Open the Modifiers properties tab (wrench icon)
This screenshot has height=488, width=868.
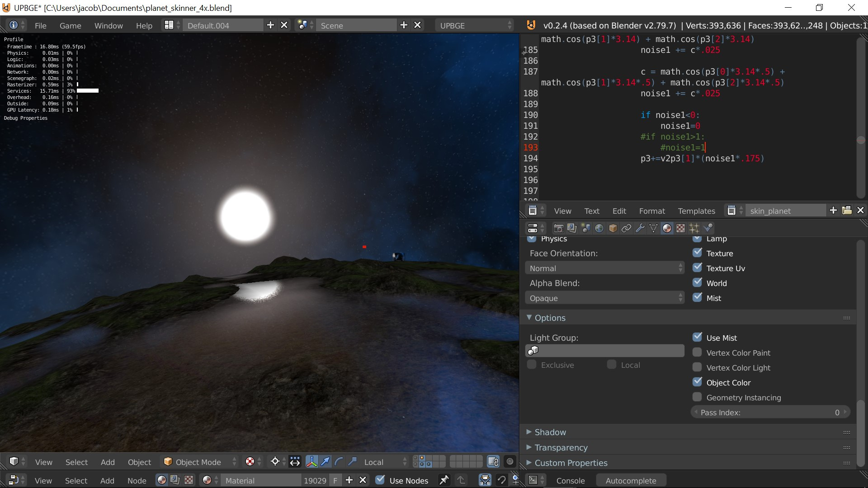tap(640, 228)
